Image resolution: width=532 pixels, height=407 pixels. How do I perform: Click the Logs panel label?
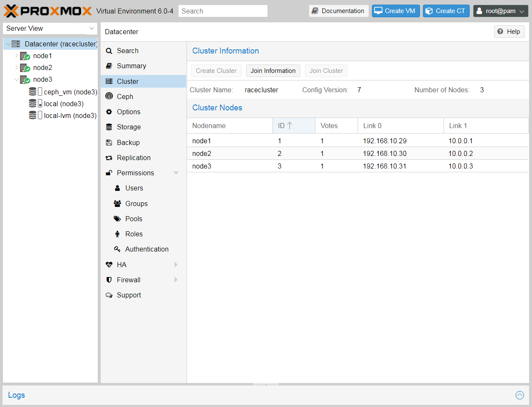pyautogui.click(x=16, y=395)
